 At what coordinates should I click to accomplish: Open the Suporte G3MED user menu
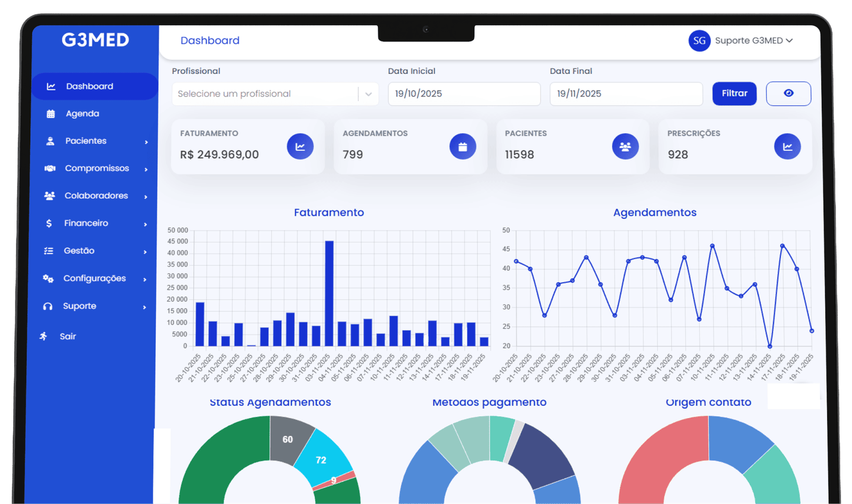tap(753, 41)
